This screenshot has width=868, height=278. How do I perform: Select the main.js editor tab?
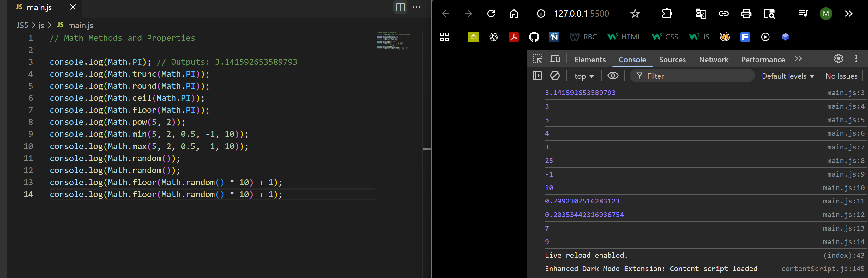click(x=39, y=7)
